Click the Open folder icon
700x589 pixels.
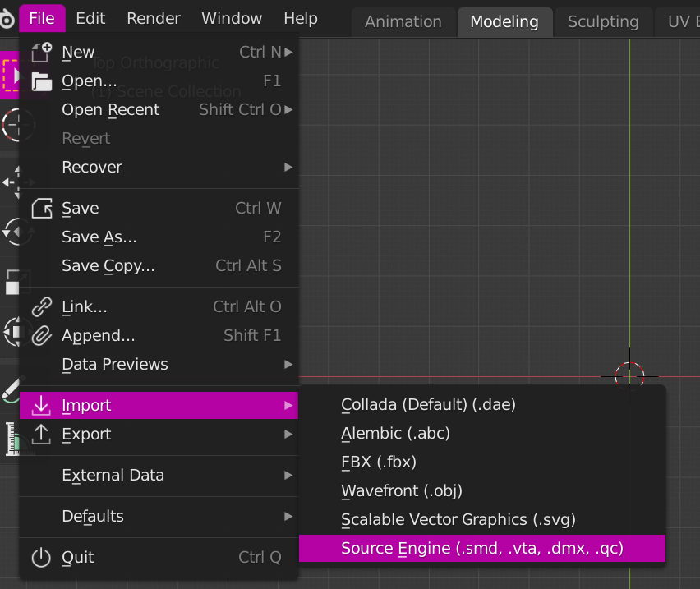41,81
